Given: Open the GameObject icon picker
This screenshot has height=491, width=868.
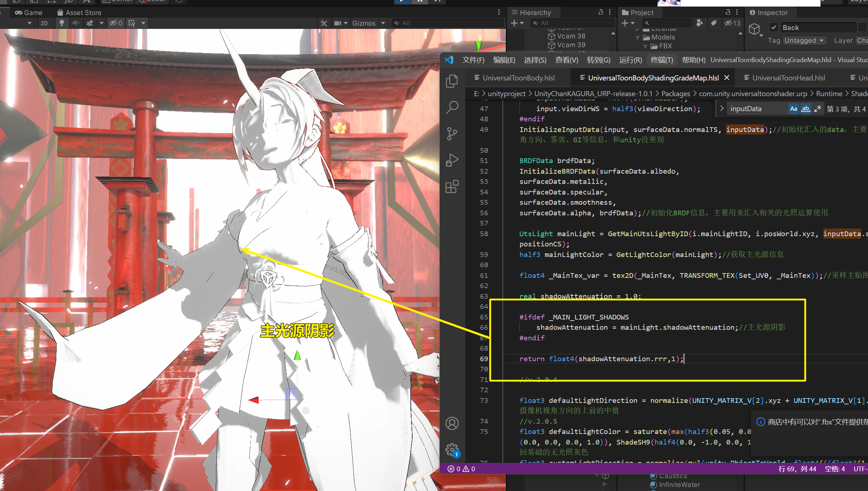Looking at the screenshot, I should pyautogui.click(x=755, y=29).
